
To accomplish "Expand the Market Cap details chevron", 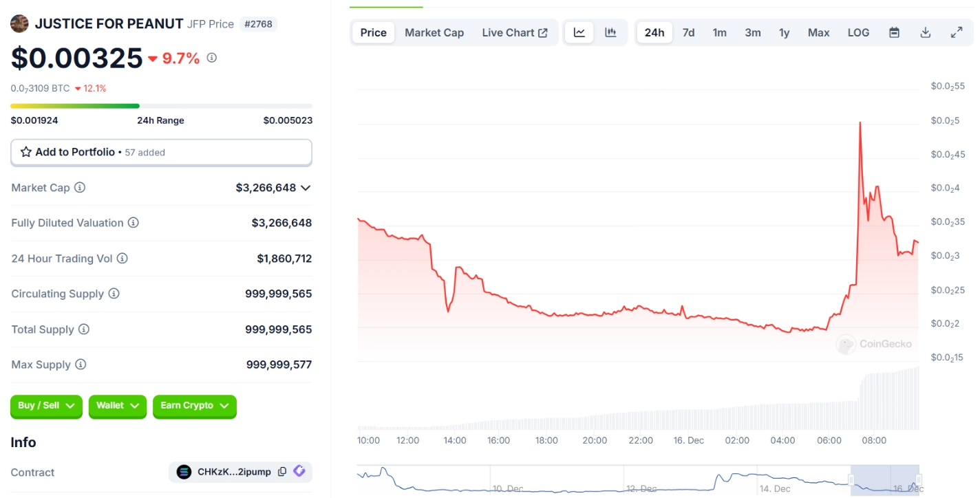I will click(x=306, y=188).
